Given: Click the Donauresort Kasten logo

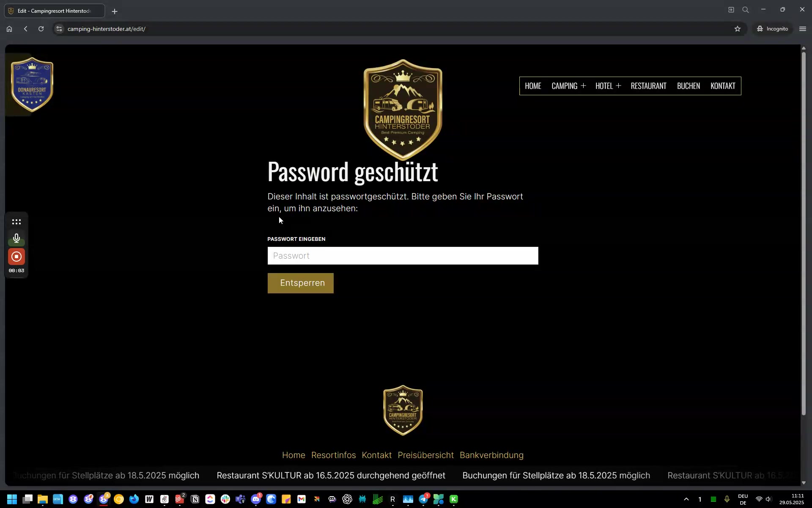Looking at the screenshot, I should click(x=32, y=85).
